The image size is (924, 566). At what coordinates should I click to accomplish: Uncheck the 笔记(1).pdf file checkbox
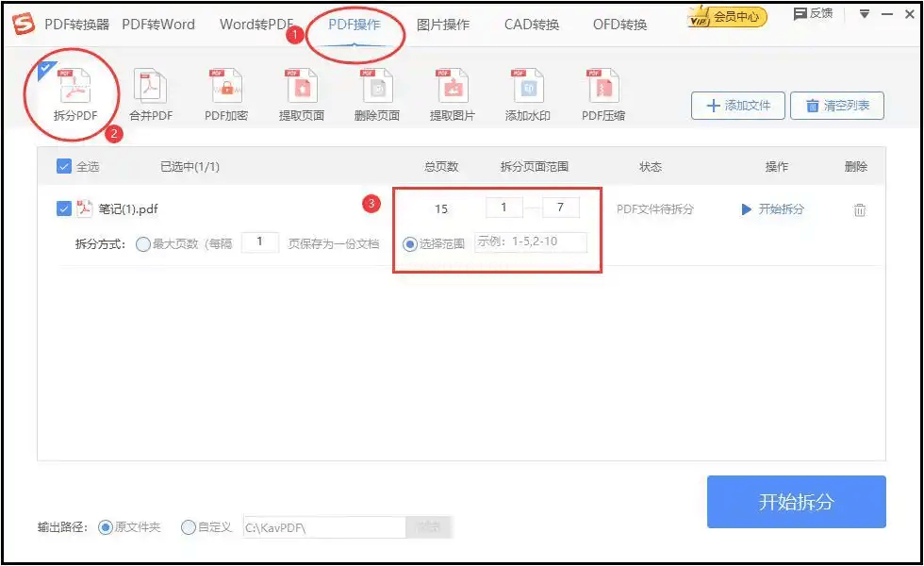coord(64,209)
